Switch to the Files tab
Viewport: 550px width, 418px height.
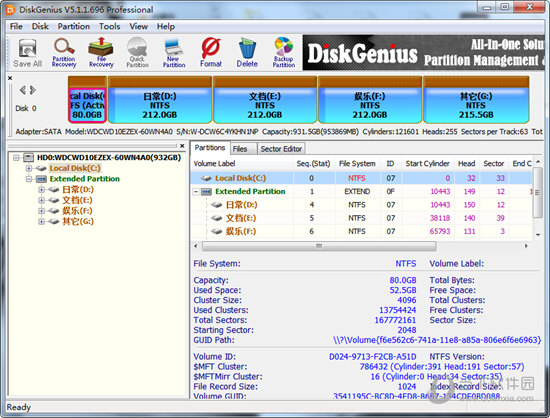243,149
